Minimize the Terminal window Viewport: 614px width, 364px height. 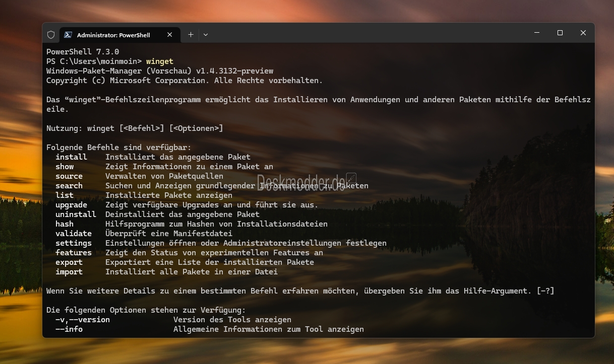tap(537, 33)
